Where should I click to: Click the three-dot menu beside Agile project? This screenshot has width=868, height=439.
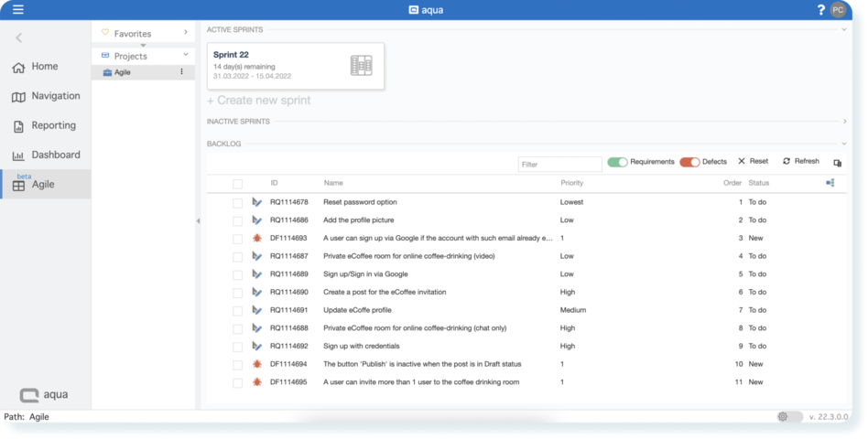coord(181,72)
